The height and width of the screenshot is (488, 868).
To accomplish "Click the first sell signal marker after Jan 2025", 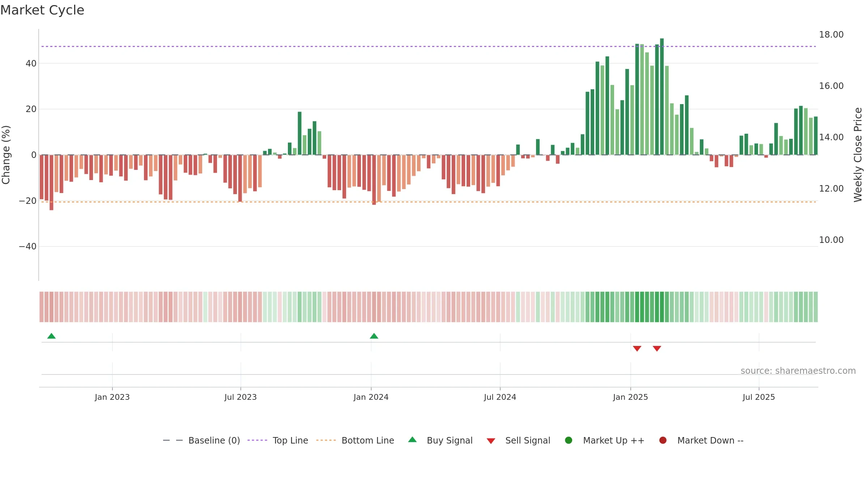I will (637, 348).
